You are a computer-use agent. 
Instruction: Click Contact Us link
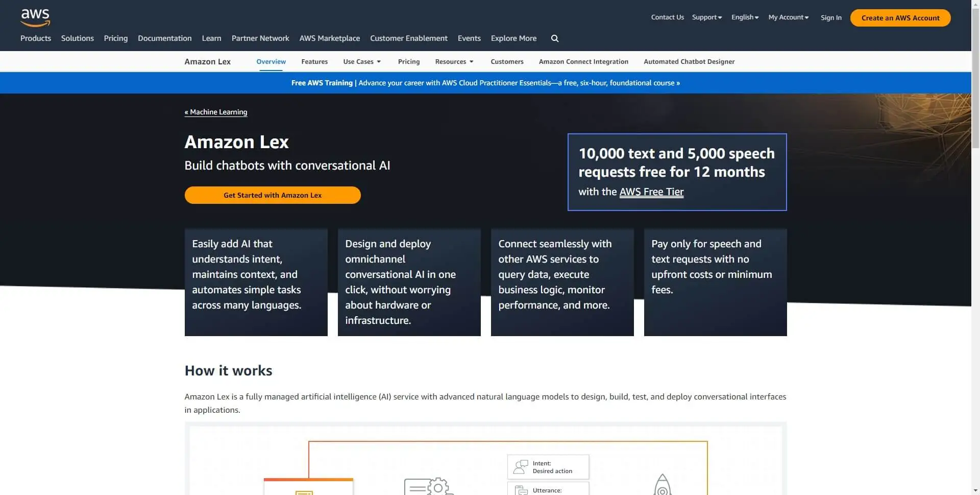point(667,17)
